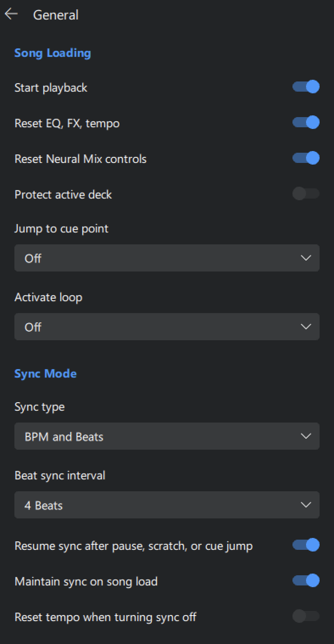Enable Protect active deck

306,193
